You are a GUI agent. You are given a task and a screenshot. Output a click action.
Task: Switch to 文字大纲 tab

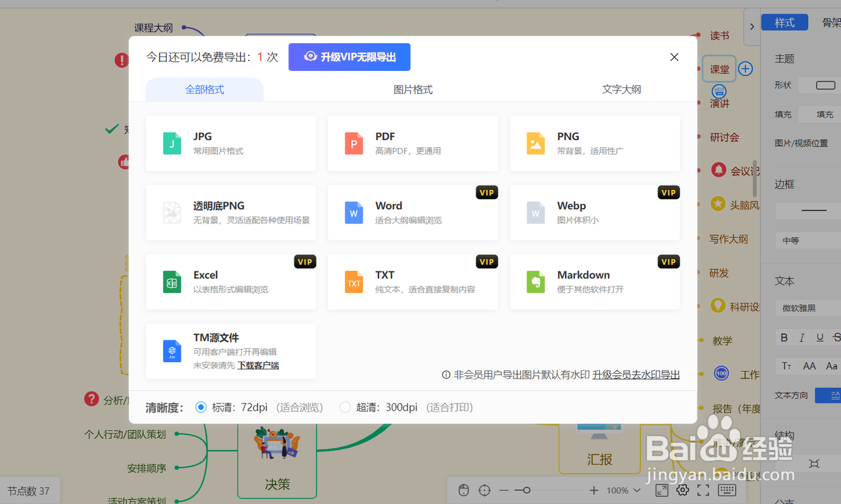point(622,89)
